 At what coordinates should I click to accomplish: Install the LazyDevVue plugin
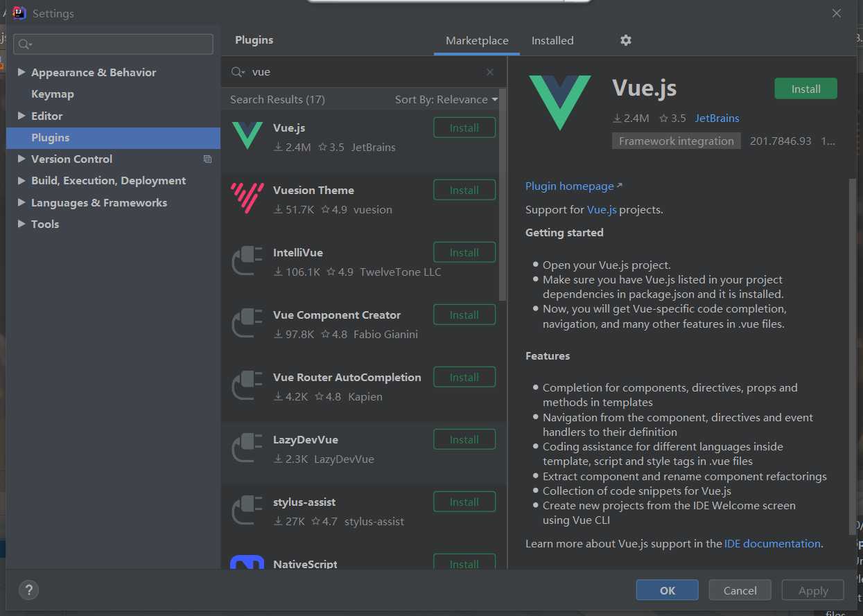click(x=464, y=440)
